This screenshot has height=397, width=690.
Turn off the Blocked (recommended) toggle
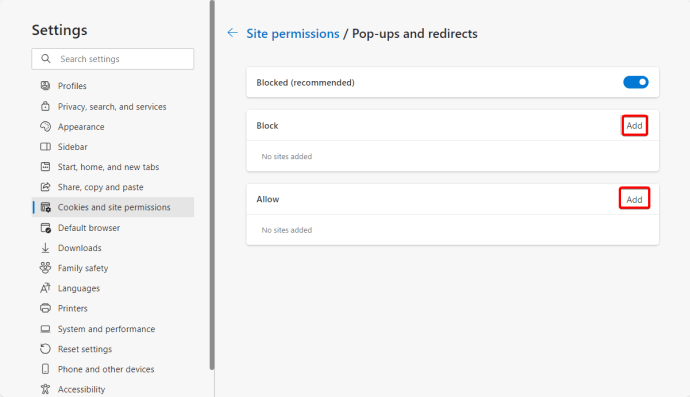635,82
